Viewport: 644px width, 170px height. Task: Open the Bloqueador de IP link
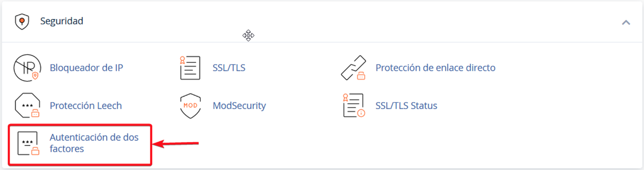(87, 68)
